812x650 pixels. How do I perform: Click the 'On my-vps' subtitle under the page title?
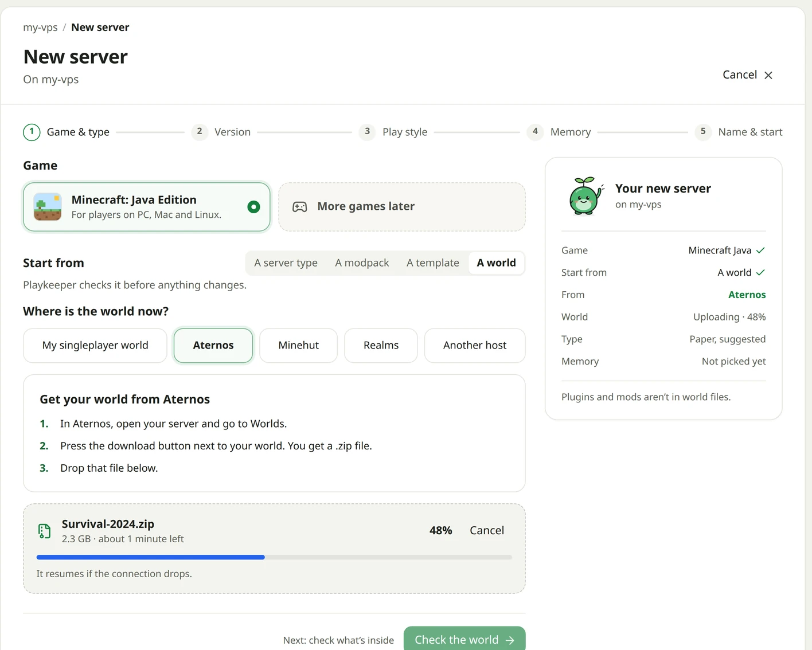point(51,80)
